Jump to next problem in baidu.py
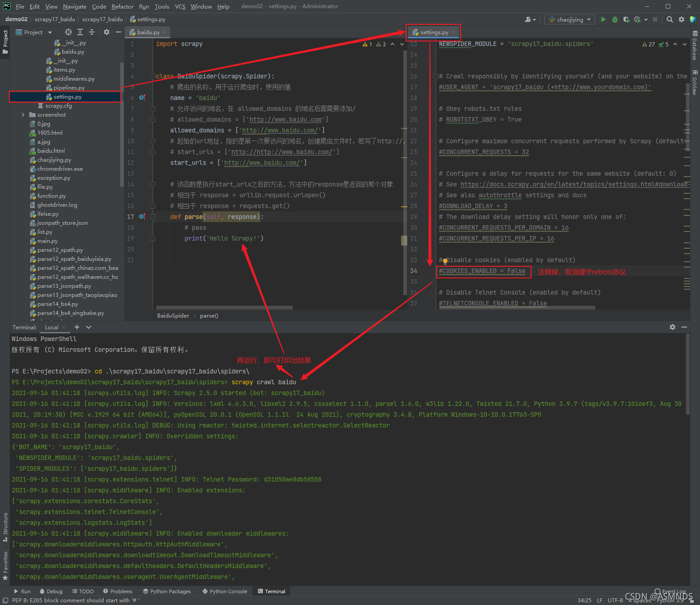700x605 pixels. (402, 44)
